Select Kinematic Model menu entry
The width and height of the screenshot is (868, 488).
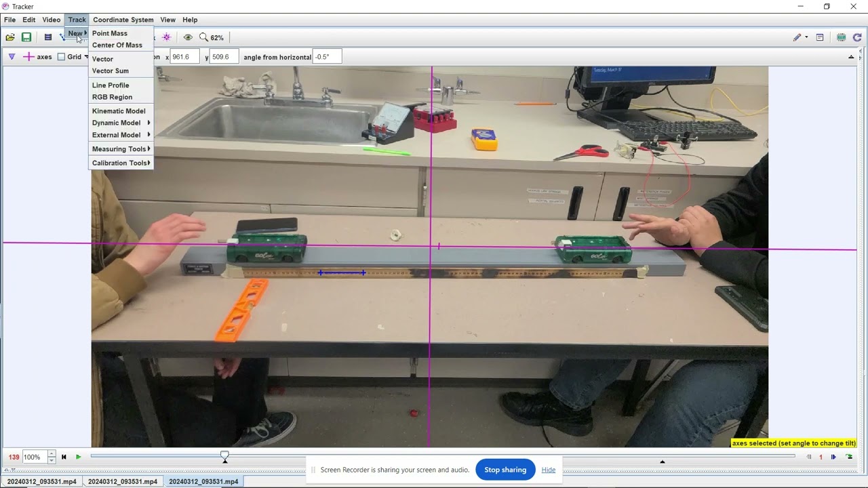[121, 111]
